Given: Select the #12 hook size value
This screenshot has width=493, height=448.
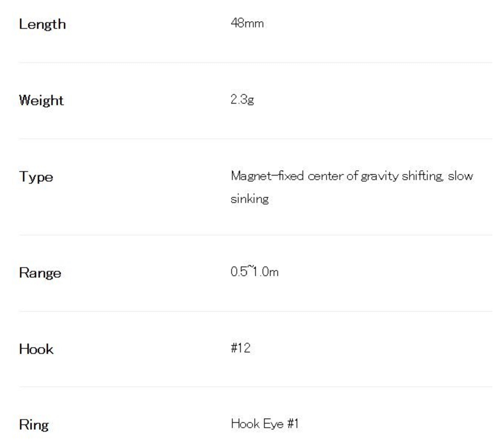Looking at the screenshot, I should tap(241, 348).
